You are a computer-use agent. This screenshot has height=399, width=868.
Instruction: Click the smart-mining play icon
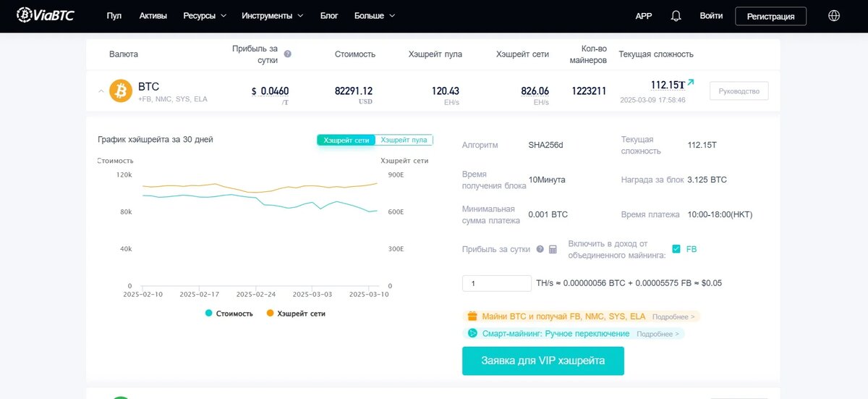[472, 334]
